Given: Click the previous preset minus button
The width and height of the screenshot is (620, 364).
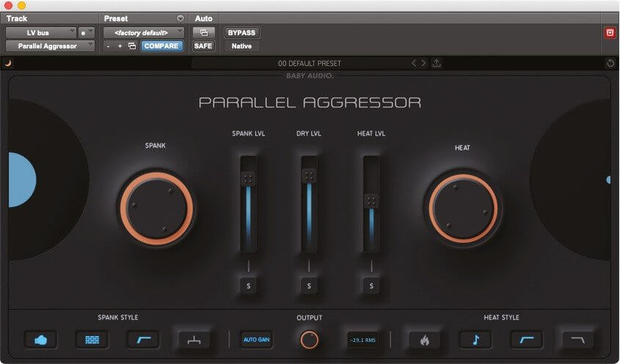Looking at the screenshot, I should pos(109,46).
